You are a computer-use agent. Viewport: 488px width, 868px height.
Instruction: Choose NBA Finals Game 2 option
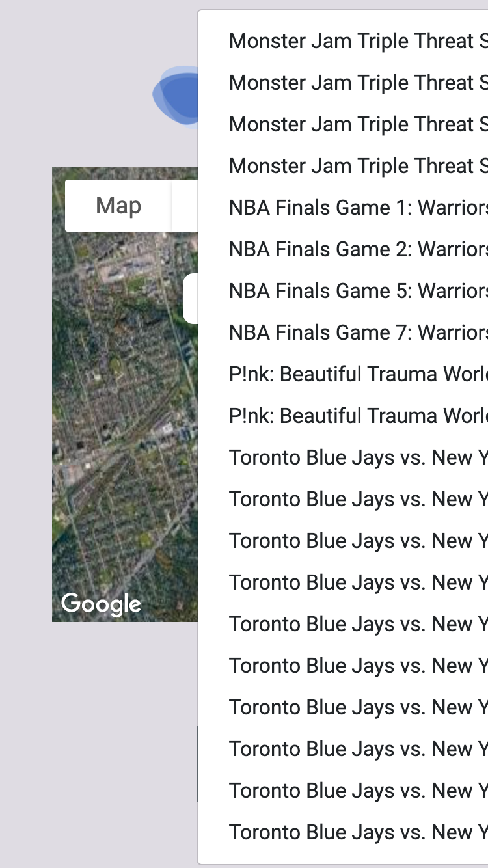344,249
